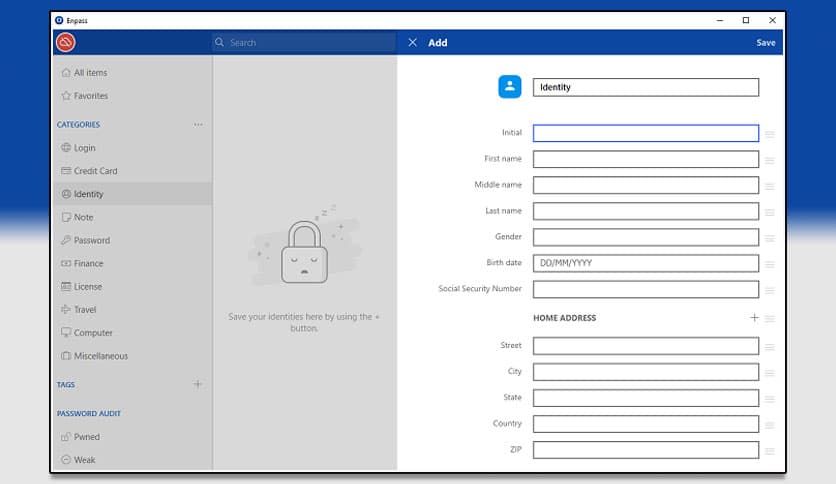This screenshot has width=836, height=484.
Task: Click reorder handle beside Last name
Action: click(770, 212)
